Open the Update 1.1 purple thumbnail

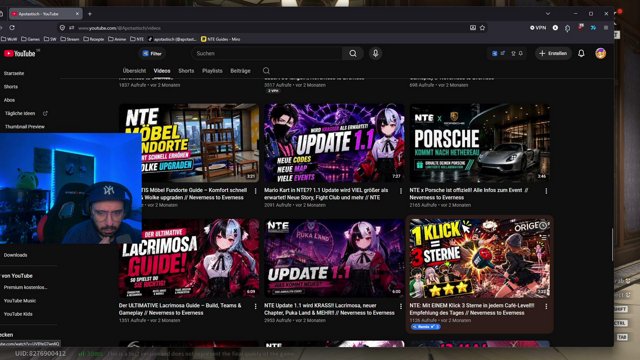tap(334, 143)
